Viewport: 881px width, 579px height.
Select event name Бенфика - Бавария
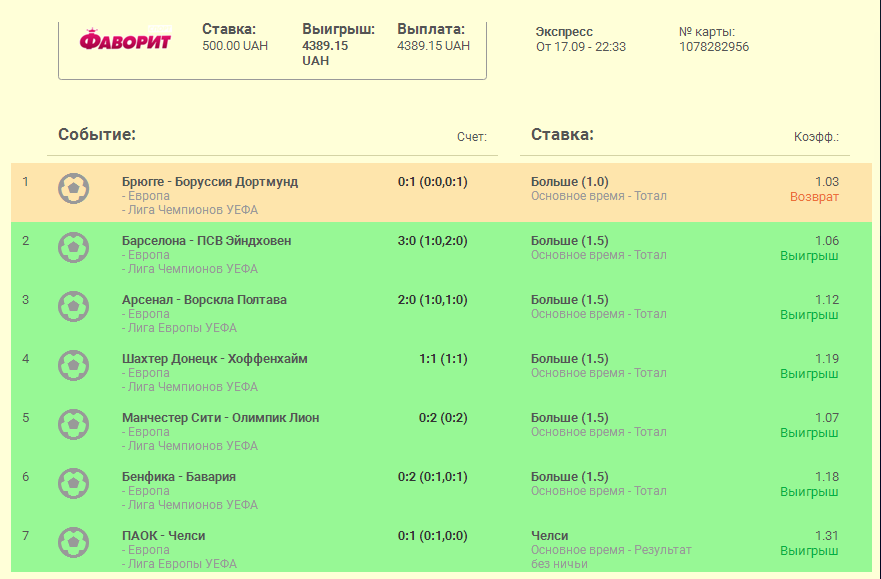(179, 477)
